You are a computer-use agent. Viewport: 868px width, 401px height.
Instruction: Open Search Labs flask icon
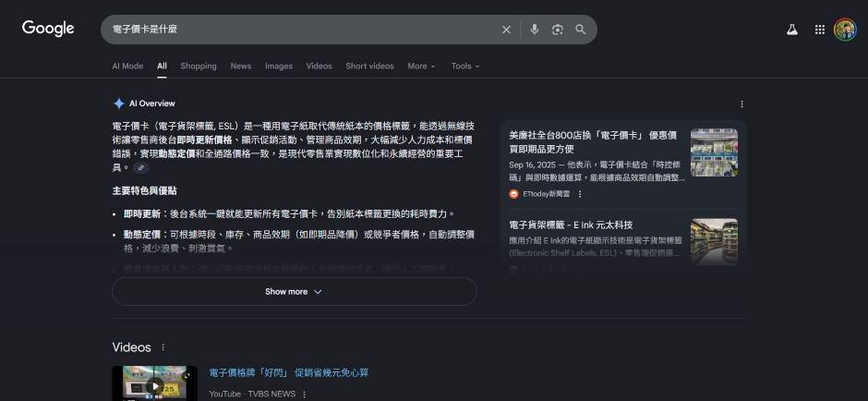791,30
